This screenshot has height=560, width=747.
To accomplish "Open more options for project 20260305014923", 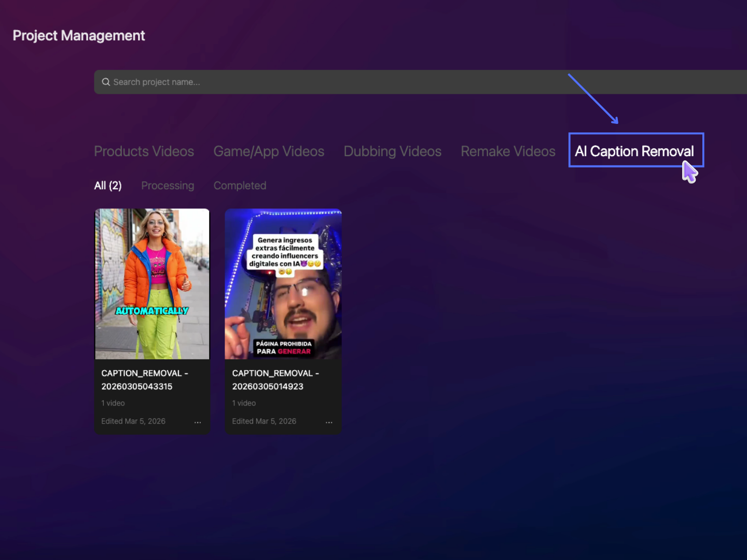I will [x=329, y=422].
